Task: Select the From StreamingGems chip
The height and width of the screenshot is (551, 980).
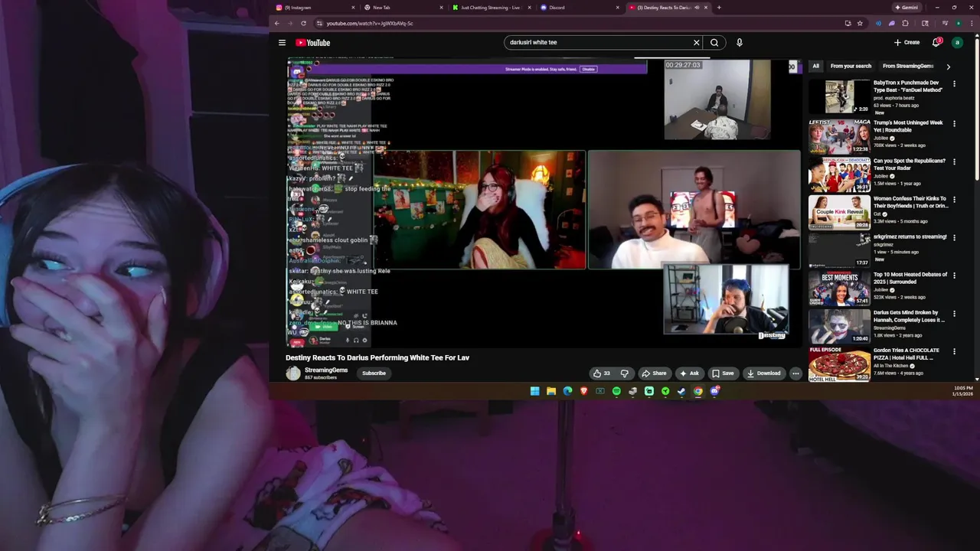Action: 908,67
